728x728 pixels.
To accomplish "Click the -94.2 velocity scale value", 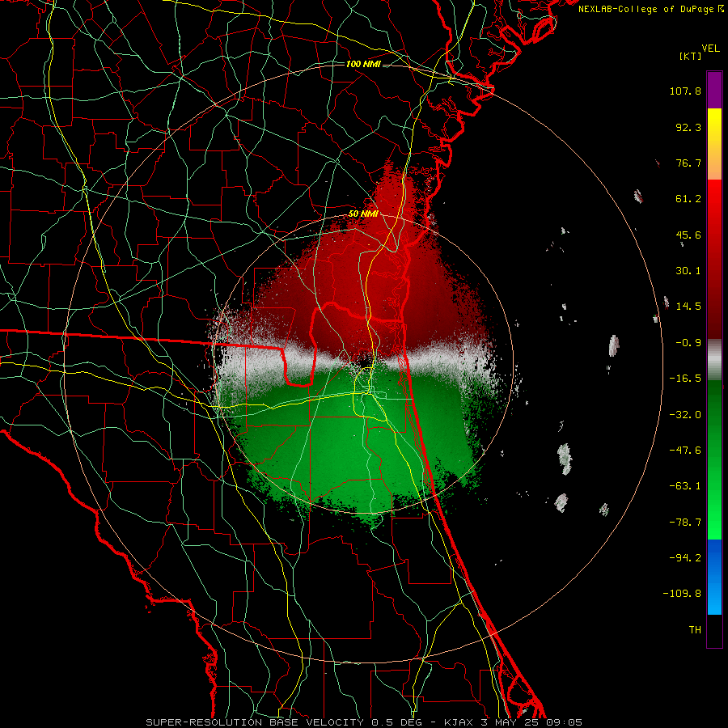I will [685, 558].
